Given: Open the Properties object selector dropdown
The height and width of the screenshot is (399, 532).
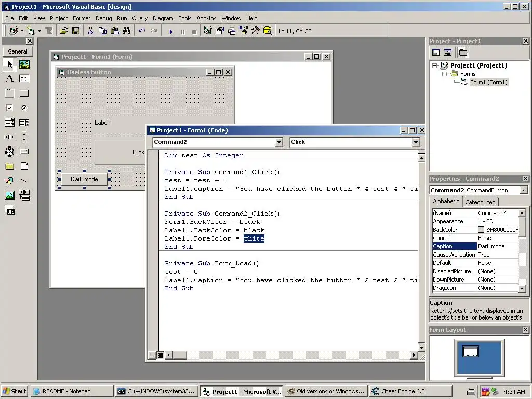Looking at the screenshot, I should [523, 190].
